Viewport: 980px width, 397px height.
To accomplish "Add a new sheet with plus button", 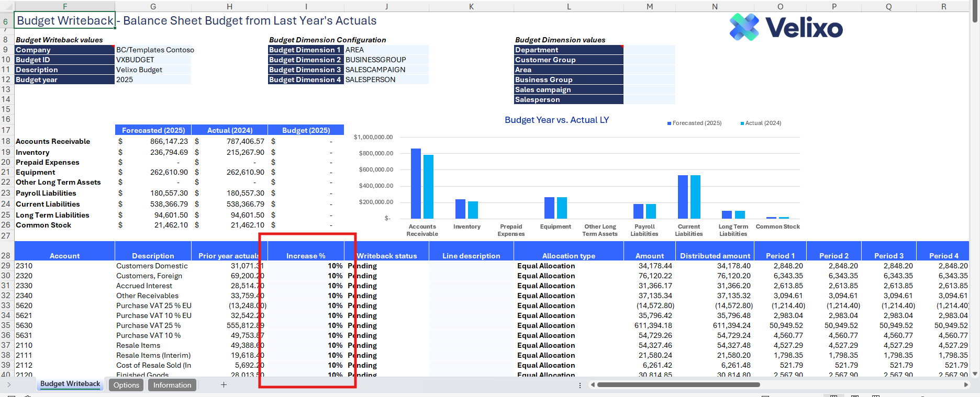I will (x=224, y=385).
